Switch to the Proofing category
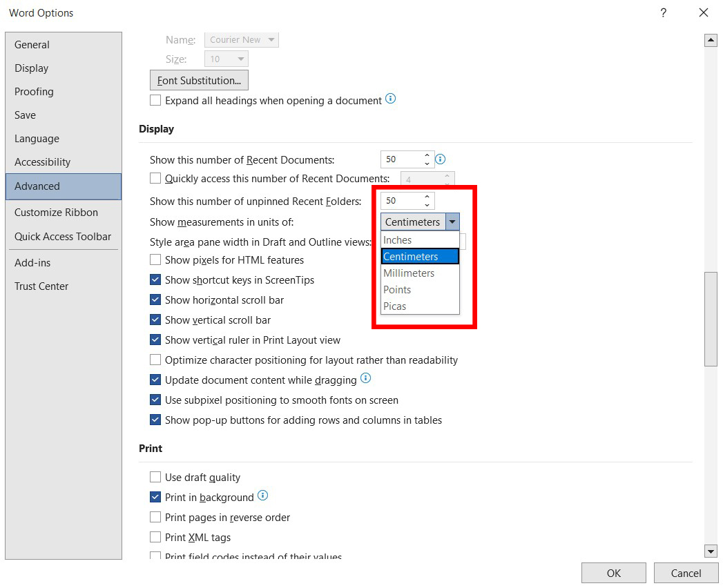Screen dimensions: 723x588 pos(34,92)
